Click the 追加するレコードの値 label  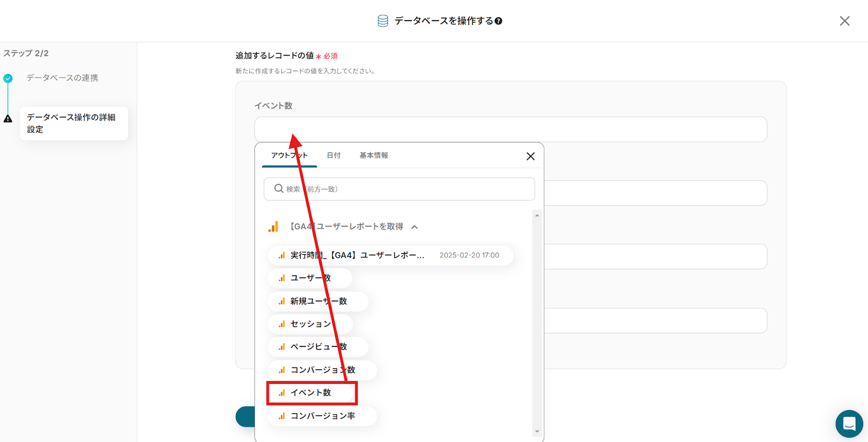[275, 55]
